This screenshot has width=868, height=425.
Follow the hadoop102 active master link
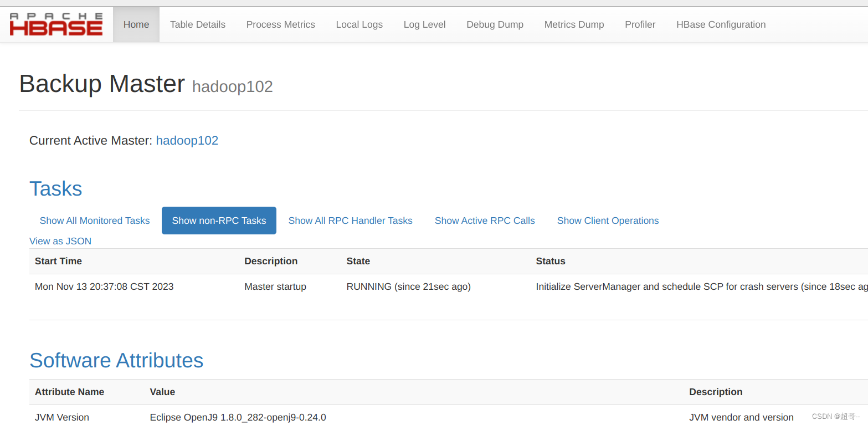pyautogui.click(x=187, y=141)
